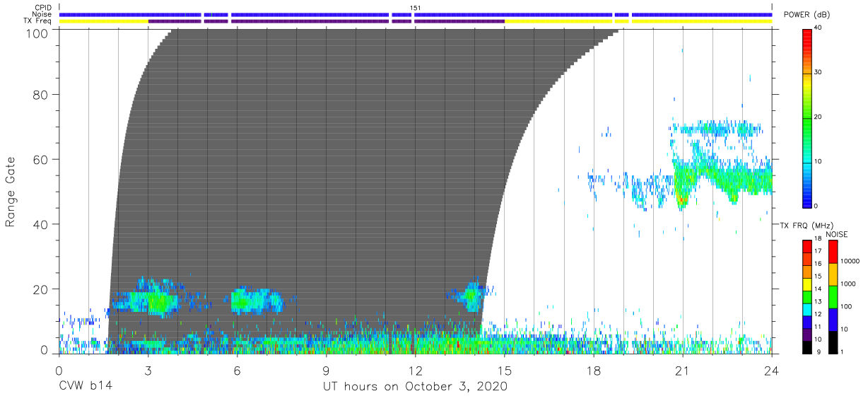The width and height of the screenshot is (868, 401).
Task: Click the 10000 label on NOISE scale
Action: click(850, 262)
